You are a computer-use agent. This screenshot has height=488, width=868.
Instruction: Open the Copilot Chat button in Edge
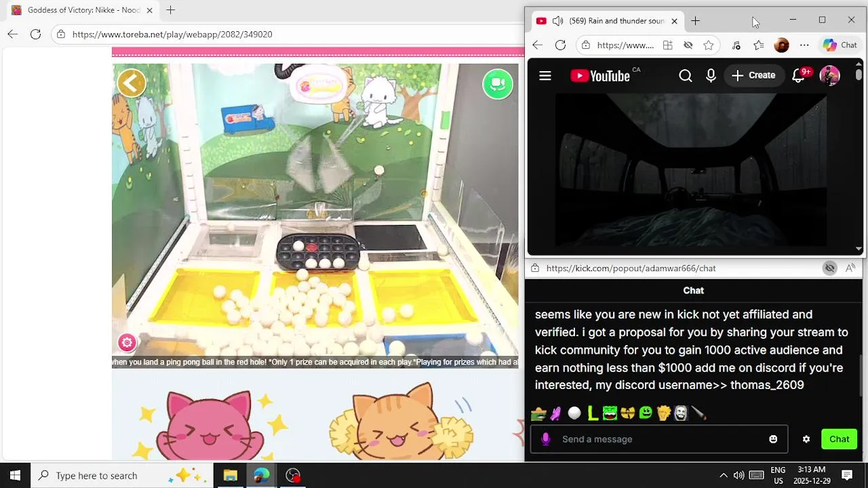840,45
